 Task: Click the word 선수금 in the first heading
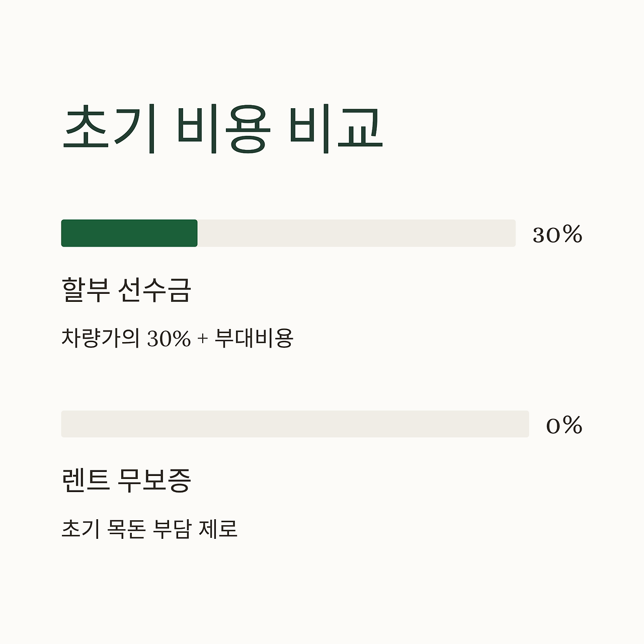pos(155,290)
